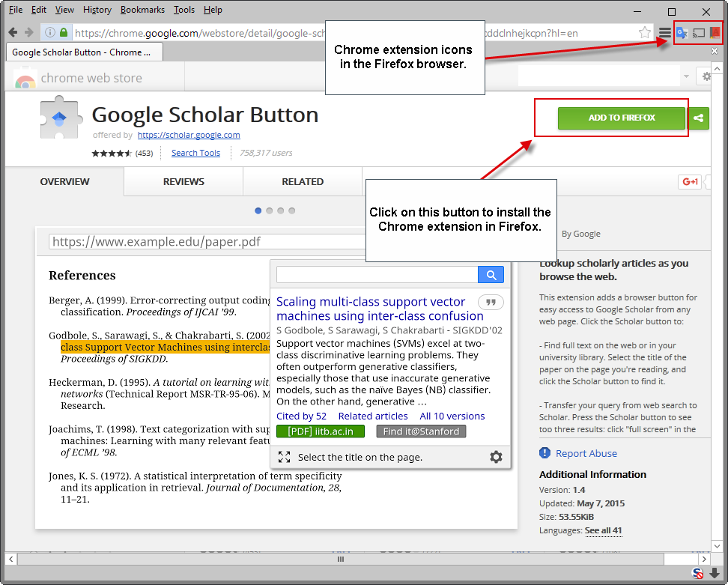
Task: Open the Firefox hamburger menu
Action: coord(665,32)
